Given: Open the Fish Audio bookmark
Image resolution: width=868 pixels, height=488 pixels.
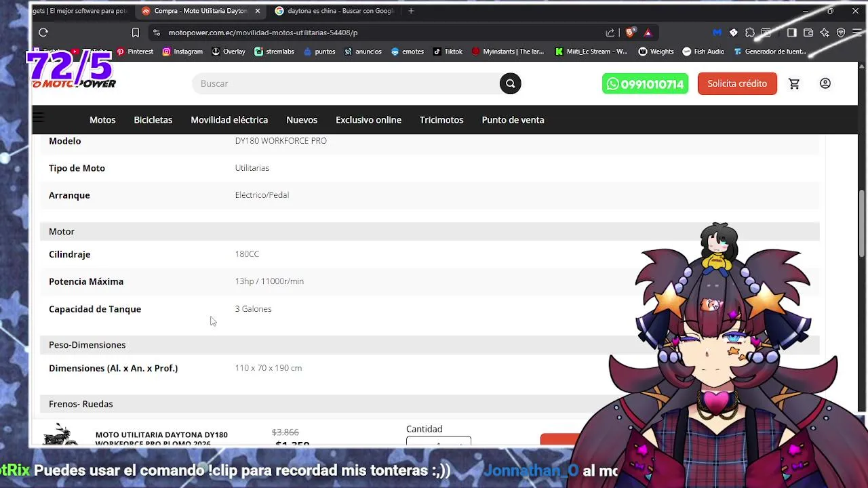Looking at the screenshot, I should pyautogui.click(x=703, y=52).
